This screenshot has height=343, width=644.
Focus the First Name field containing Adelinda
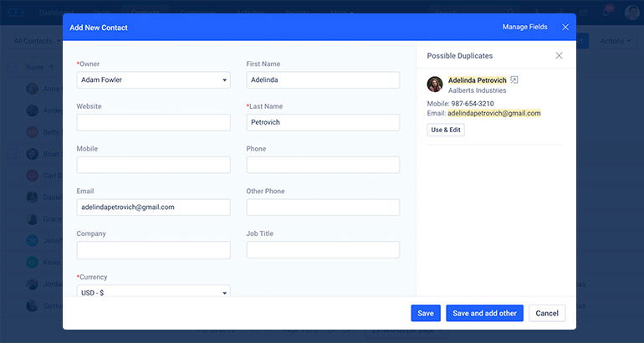tap(323, 80)
